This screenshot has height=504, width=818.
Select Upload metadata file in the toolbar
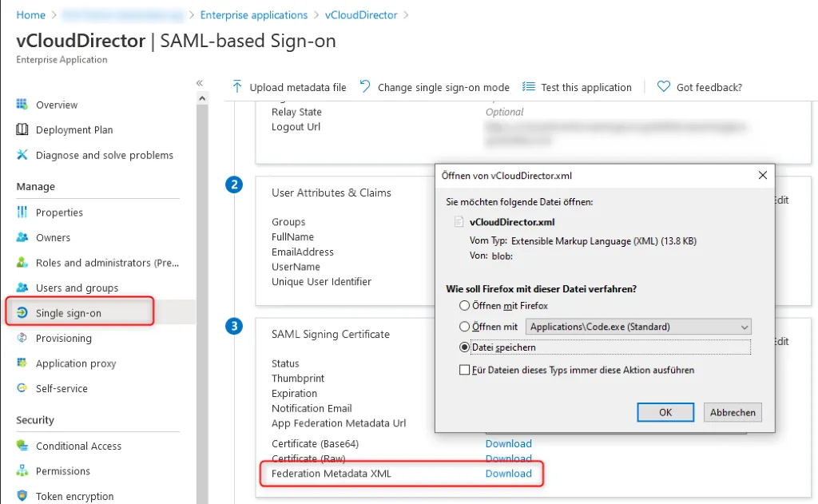coord(296,87)
